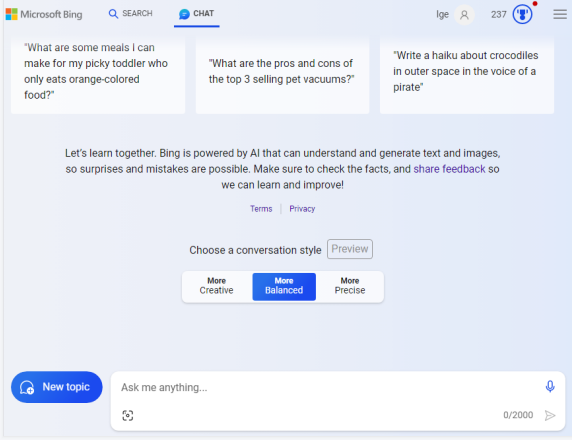Open the Rewards trophy icon
572x440 pixels.
(522, 14)
